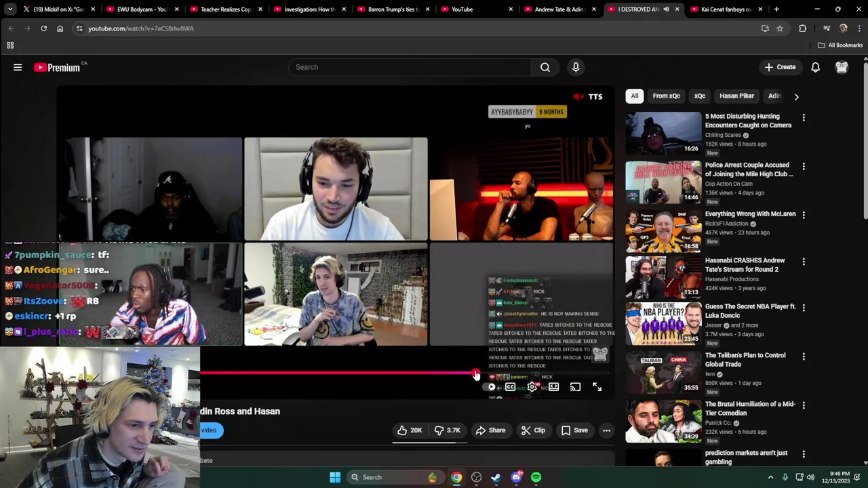Open YouTube notifications bell
Screen dimensions: 868x488
point(816,67)
